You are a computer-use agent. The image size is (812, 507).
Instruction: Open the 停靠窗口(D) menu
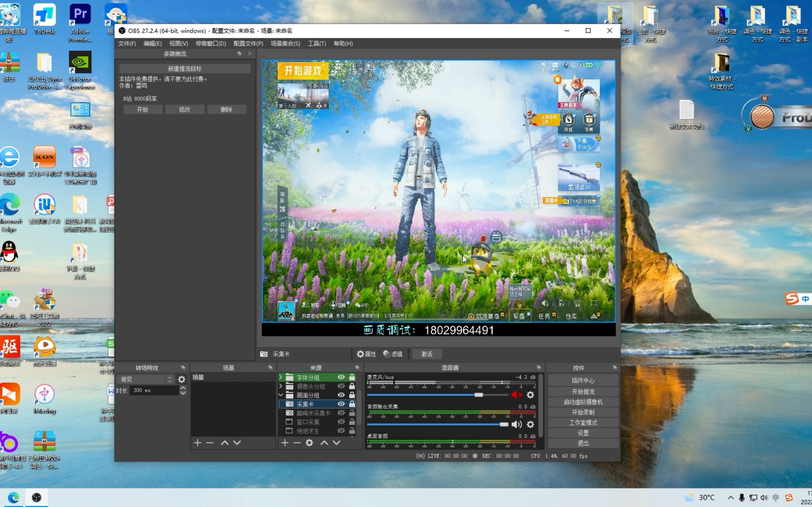[211, 44]
